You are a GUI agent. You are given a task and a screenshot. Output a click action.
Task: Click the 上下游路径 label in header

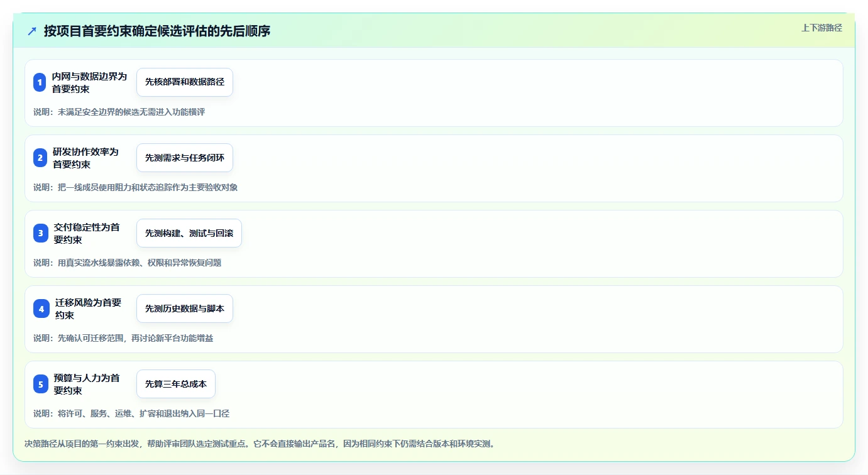[x=821, y=28]
